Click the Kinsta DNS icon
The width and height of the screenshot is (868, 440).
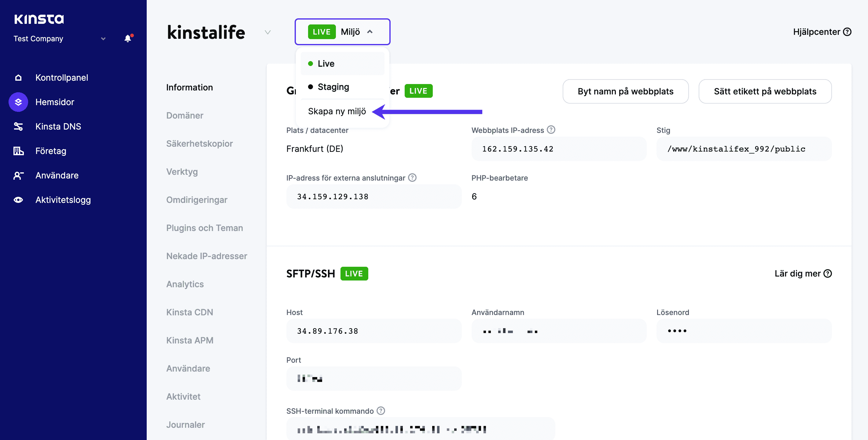tap(18, 126)
